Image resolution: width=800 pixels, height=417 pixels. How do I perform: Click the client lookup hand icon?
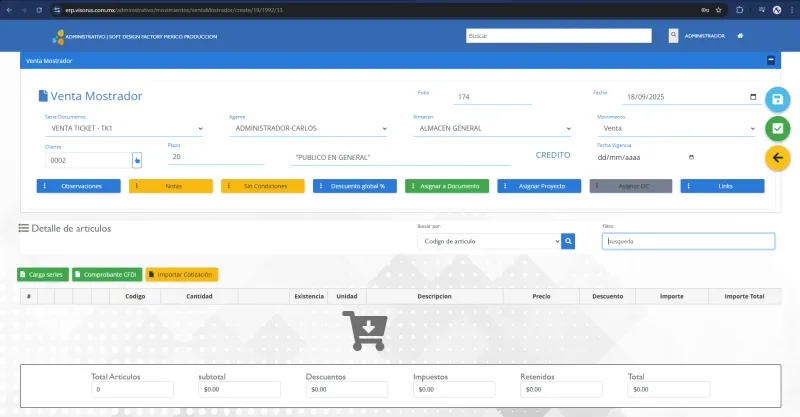pos(137,160)
